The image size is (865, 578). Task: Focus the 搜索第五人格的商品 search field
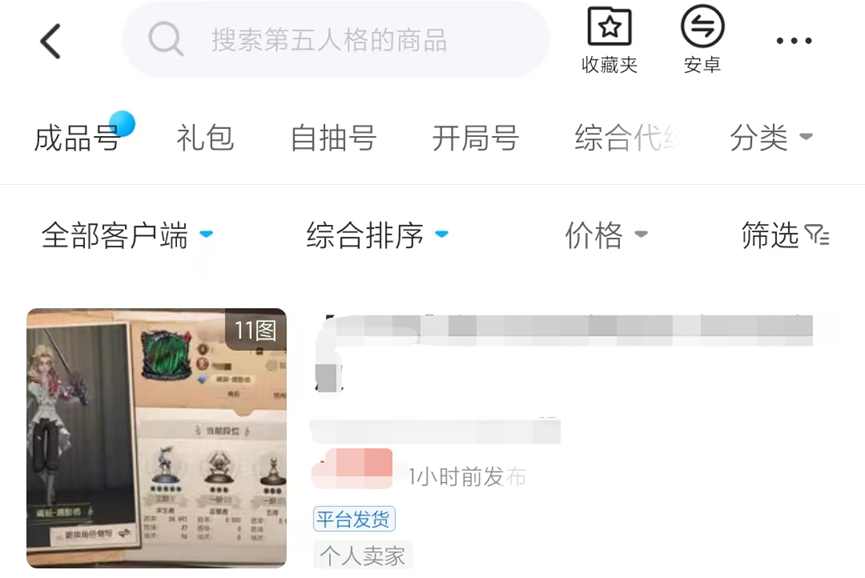[x=336, y=40]
